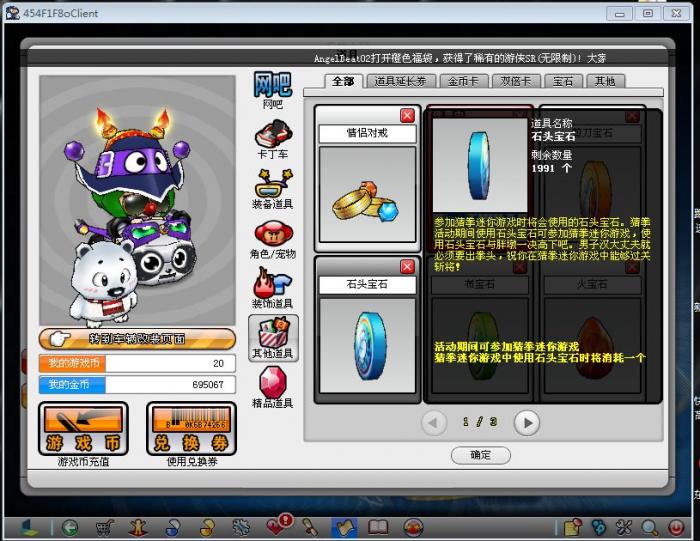Click the blue chain link icon

599,528
